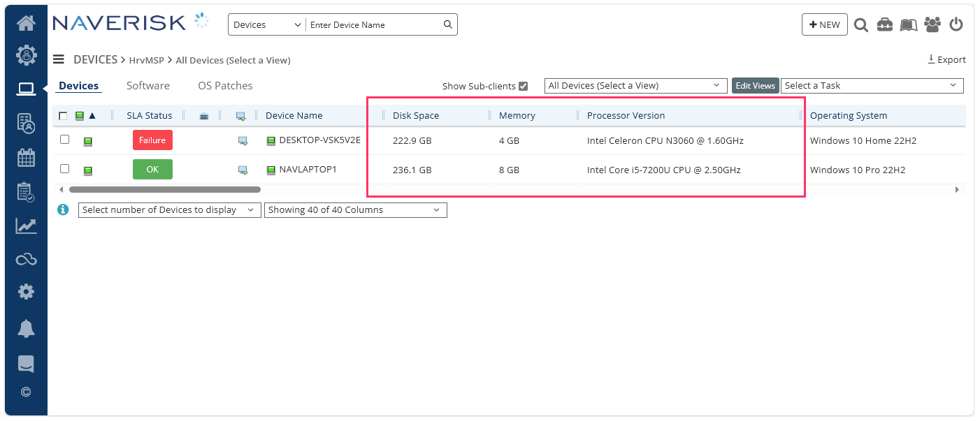Click the 222.9 GB disk space cell
The image size is (980, 421).
tap(412, 141)
